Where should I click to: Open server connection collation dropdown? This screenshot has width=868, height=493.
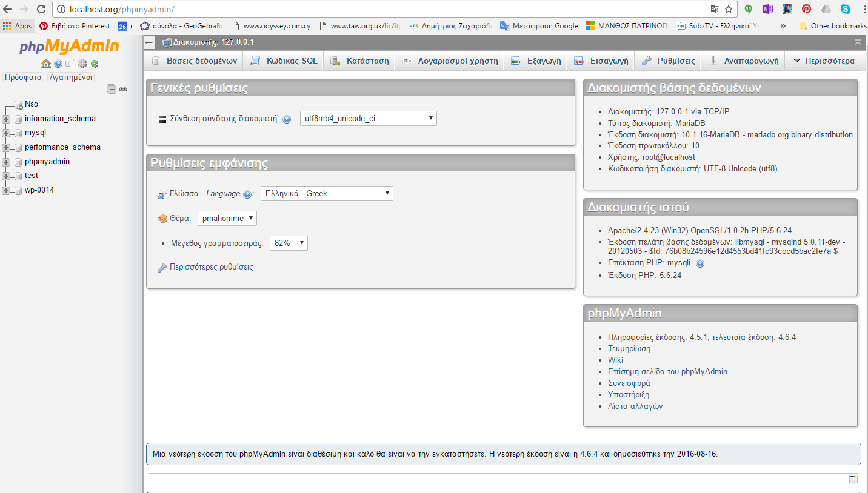[x=369, y=119]
